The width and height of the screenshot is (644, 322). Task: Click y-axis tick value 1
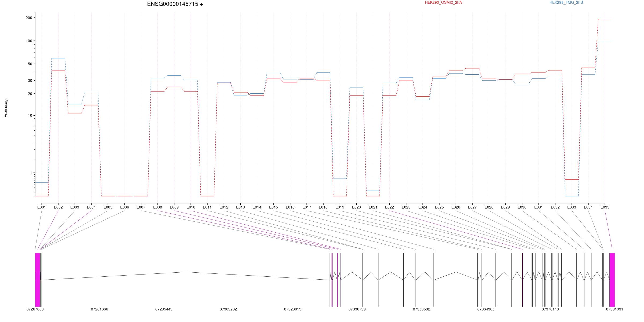[x=31, y=173]
